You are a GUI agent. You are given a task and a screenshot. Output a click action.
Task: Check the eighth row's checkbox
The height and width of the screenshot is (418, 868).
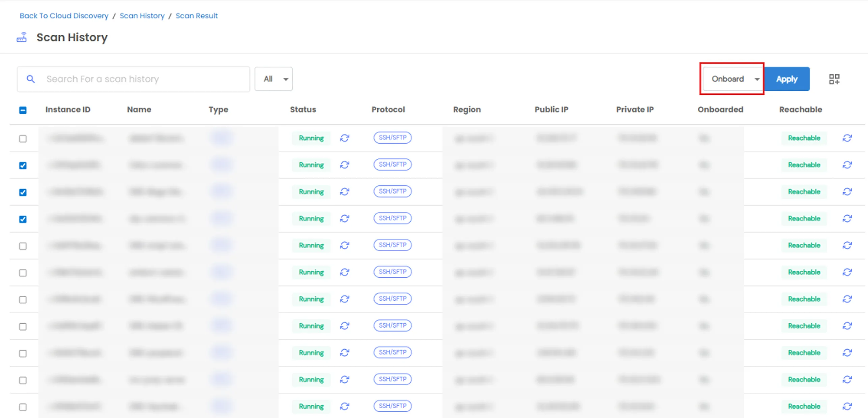pyautogui.click(x=23, y=327)
